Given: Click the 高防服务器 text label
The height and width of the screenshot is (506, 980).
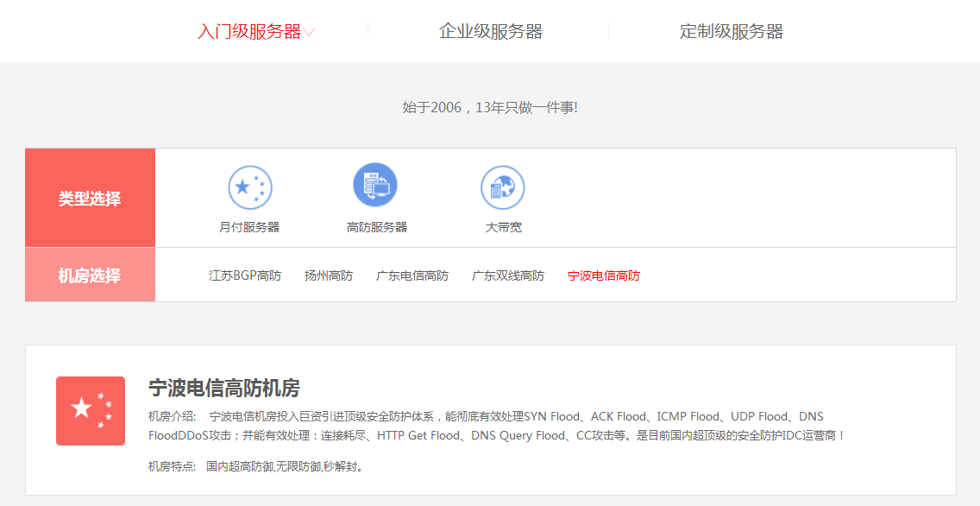Looking at the screenshot, I should (376, 228).
